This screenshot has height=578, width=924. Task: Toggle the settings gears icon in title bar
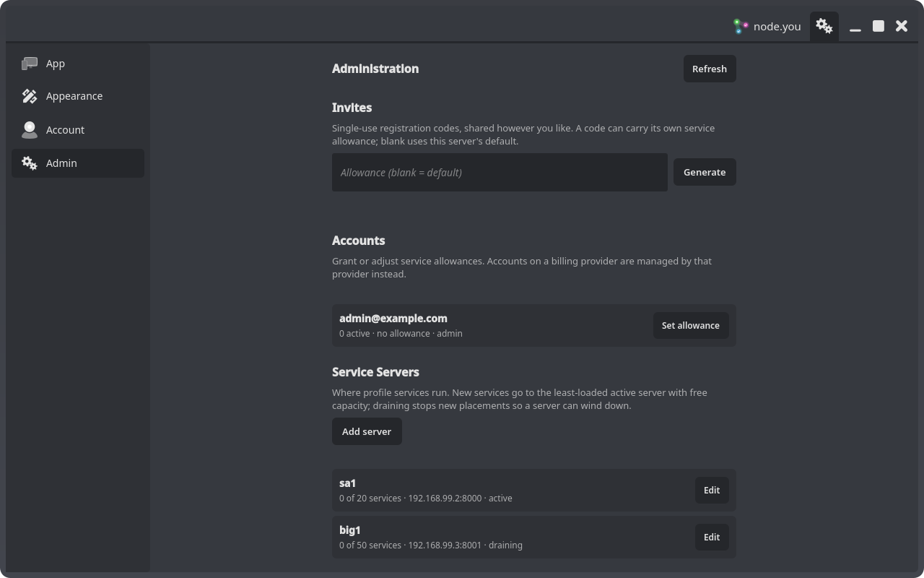(x=824, y=27)
